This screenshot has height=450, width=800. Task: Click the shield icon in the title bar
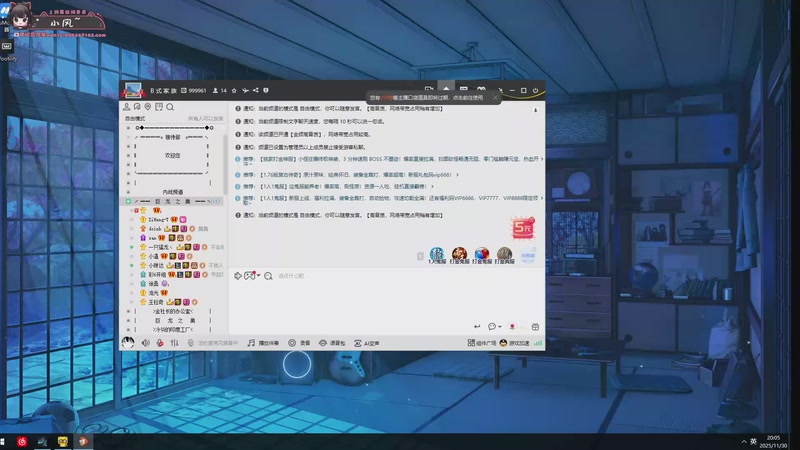click(x=266, y=91)
